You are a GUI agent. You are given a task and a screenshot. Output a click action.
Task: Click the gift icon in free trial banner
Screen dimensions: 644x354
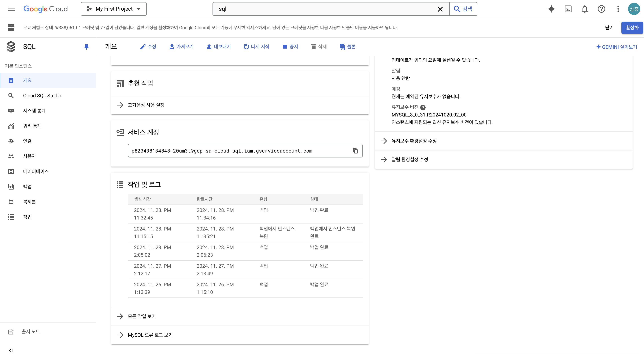click(11, 27)
